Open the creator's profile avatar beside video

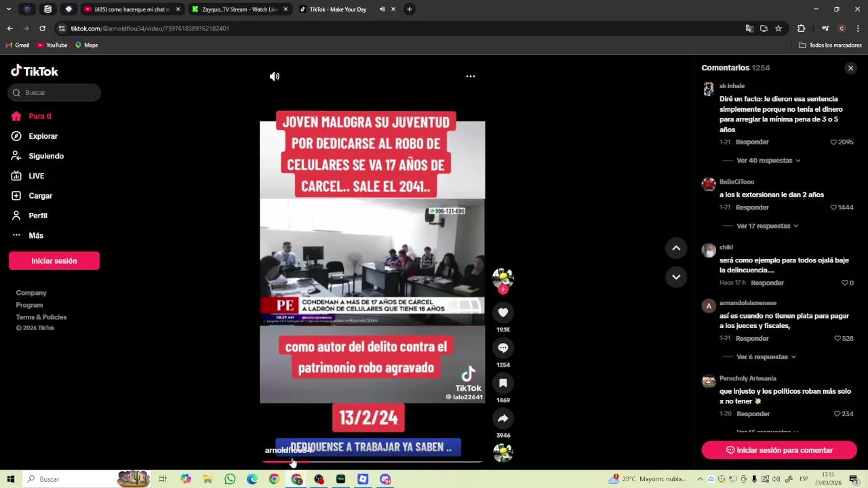click(503, 277)
